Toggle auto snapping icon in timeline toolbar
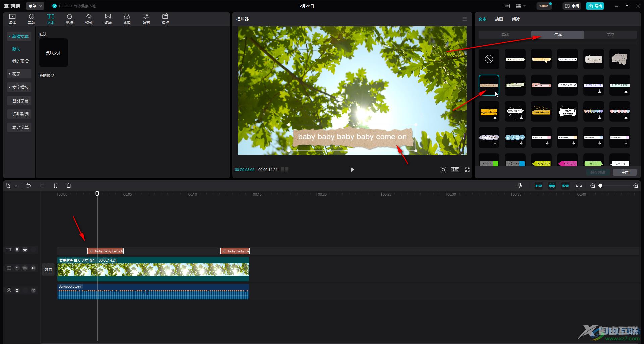The image size is (644, 344). (x=552, y=186)
